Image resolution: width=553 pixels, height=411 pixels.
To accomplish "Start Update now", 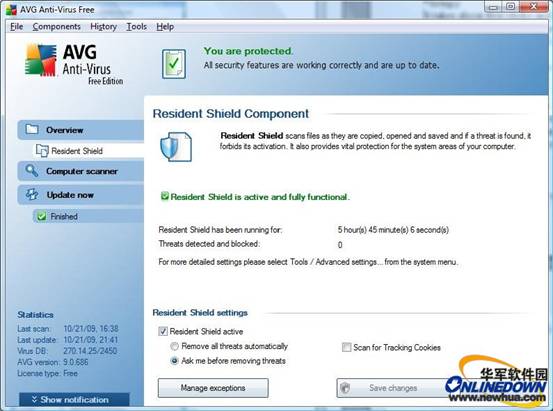I will pyautogui.click(x=81, y=195).
